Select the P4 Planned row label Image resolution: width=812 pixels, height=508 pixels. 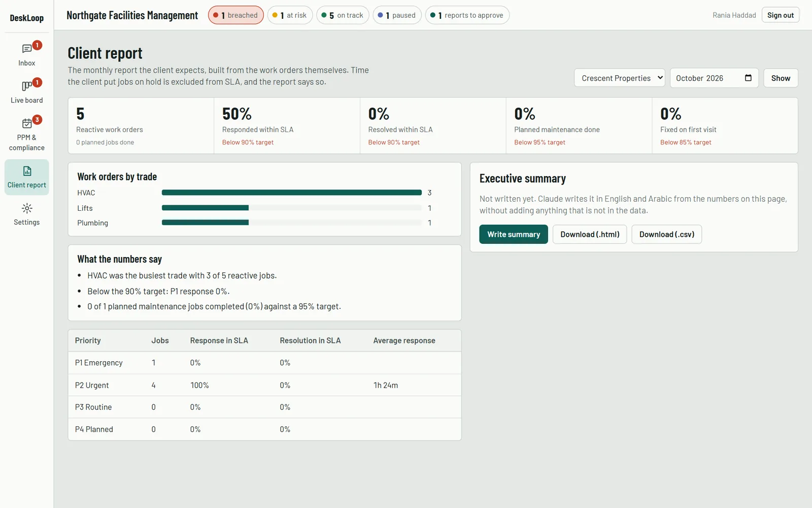tap(94, 429)
